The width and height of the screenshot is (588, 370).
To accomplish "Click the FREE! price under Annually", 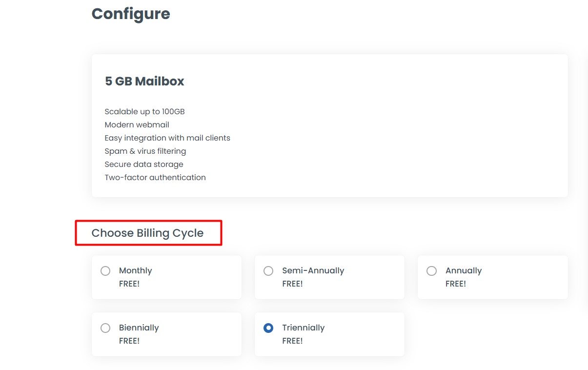I will pos(456,284).
